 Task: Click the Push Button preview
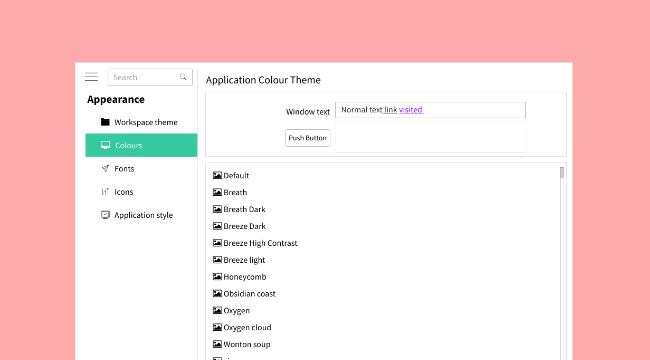click(x=308, y=138)
